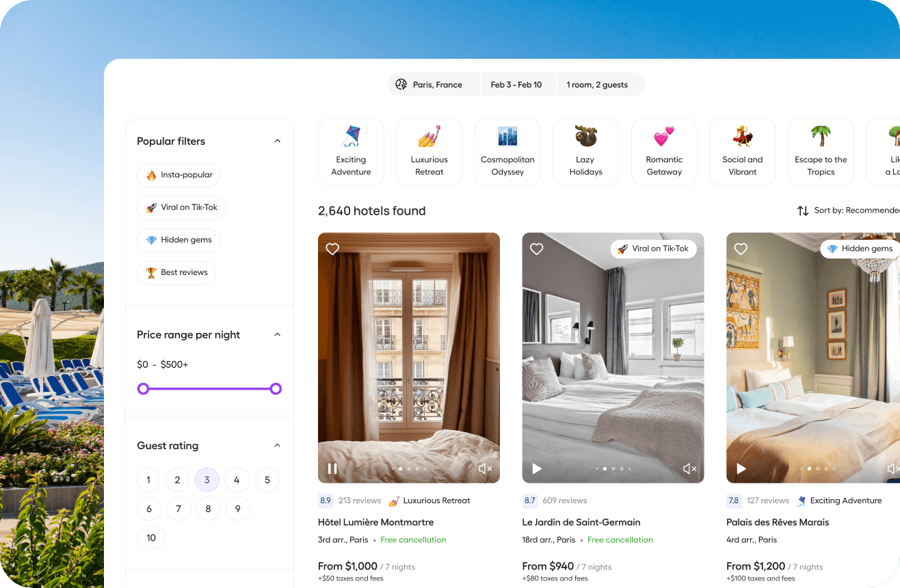The width and height of the screenshot is (900, 588).
Task: Choose the Romantic Getaway category
Action: click(664, 152)
